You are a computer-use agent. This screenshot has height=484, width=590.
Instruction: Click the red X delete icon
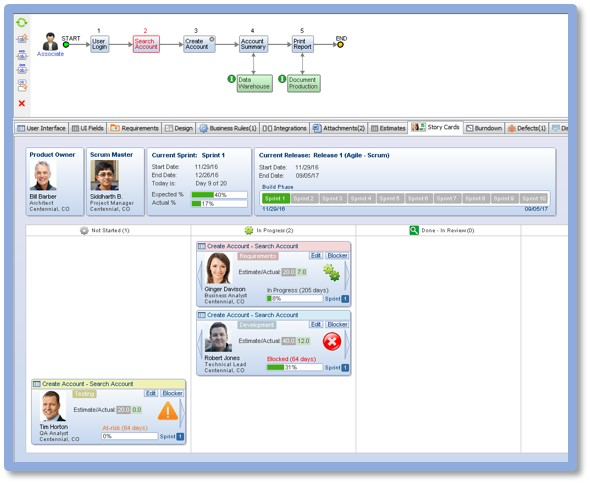[22, 103]
